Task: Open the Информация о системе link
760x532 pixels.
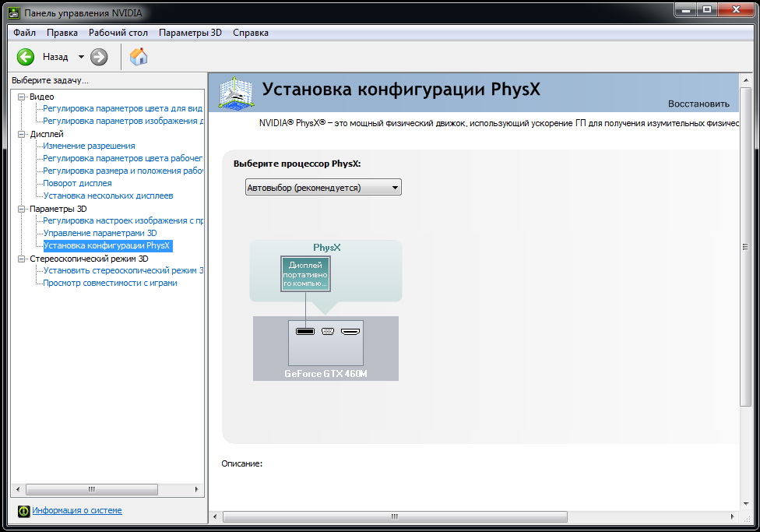Action: [77, 510]
